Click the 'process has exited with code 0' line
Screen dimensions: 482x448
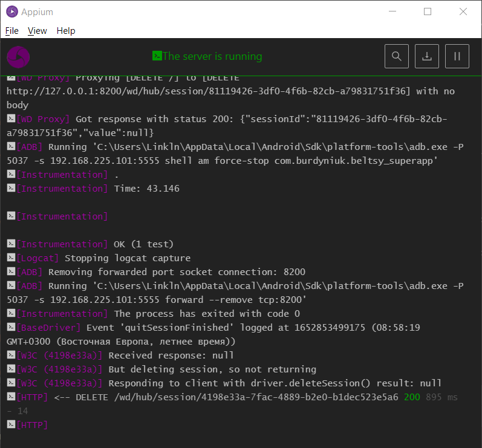pos(207,314)
